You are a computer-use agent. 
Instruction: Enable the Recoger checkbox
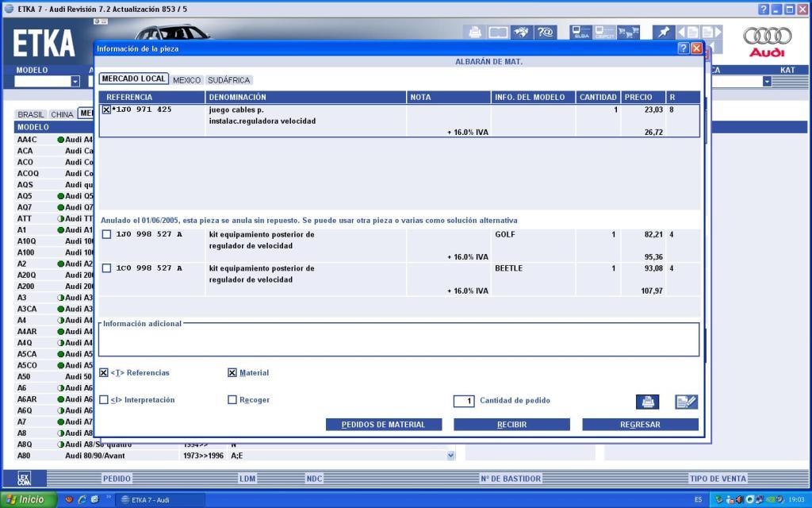coord(232,400)
